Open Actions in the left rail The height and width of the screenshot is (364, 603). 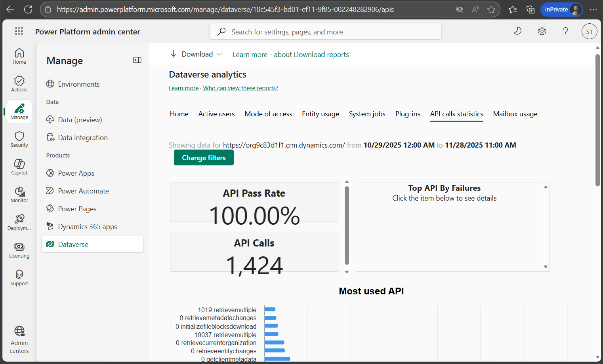pyautogui.click(x=19, y=84)
